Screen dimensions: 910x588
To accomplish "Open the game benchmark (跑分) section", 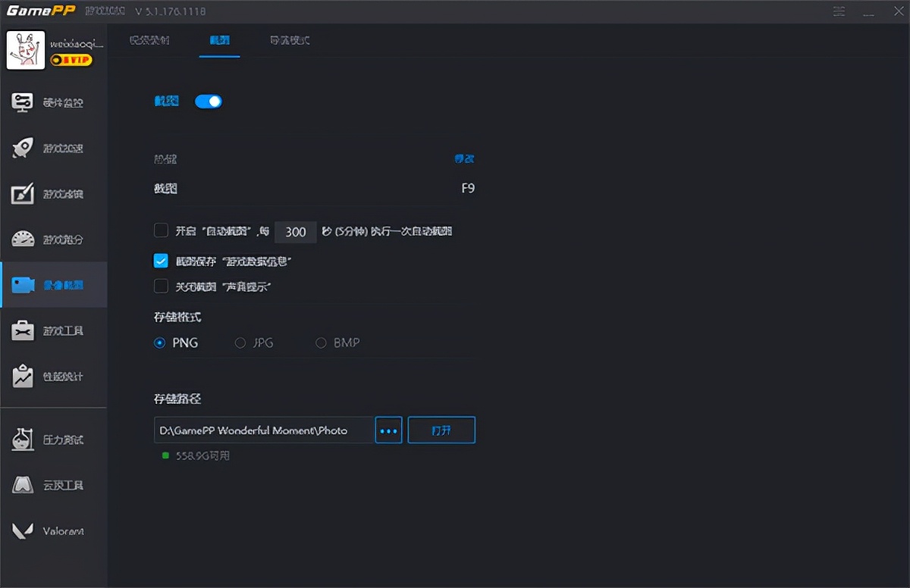I will [53, 239].
